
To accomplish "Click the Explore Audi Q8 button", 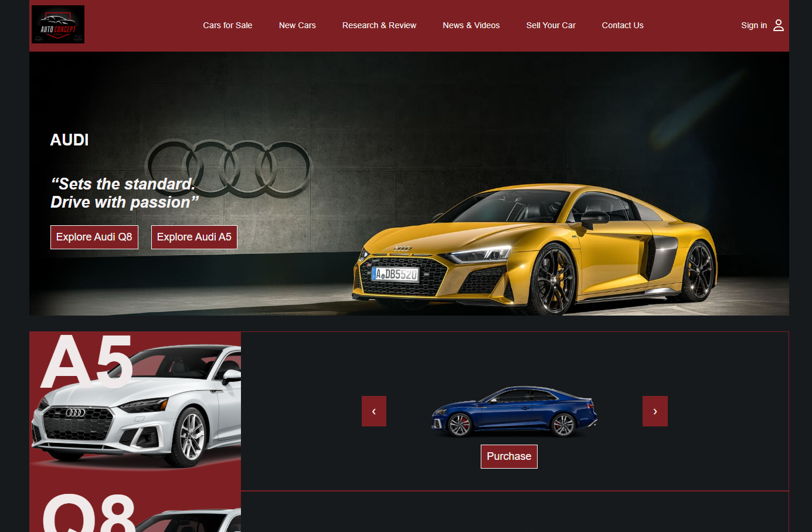I will (94, 237).
